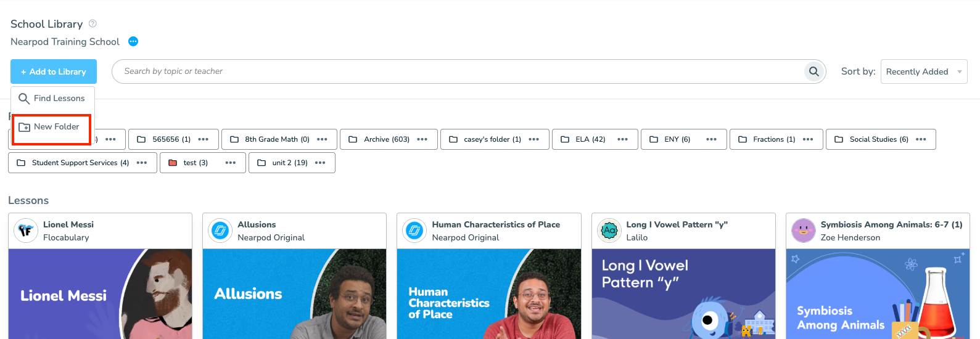Screen dimensions: 980x339
Task: Click the red folder icon of the test folder
Action: tap(173, 163)
